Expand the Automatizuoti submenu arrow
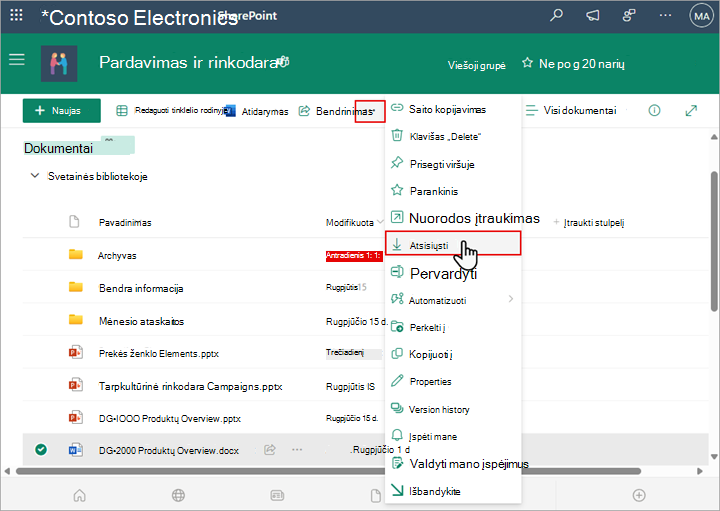Image resolution: width=720 pixels, height=511 pixels. [511, 299]
